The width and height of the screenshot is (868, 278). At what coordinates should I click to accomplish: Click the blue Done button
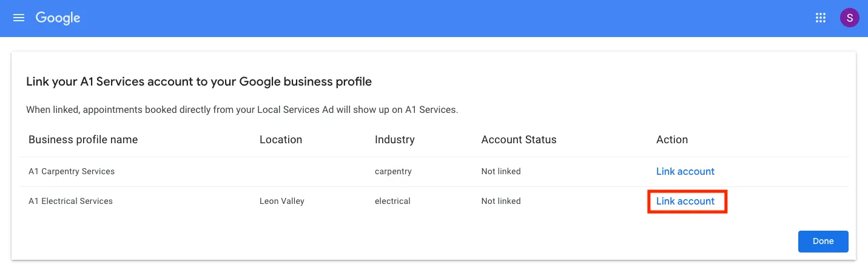pyautogui.click(x=823, y=241)
